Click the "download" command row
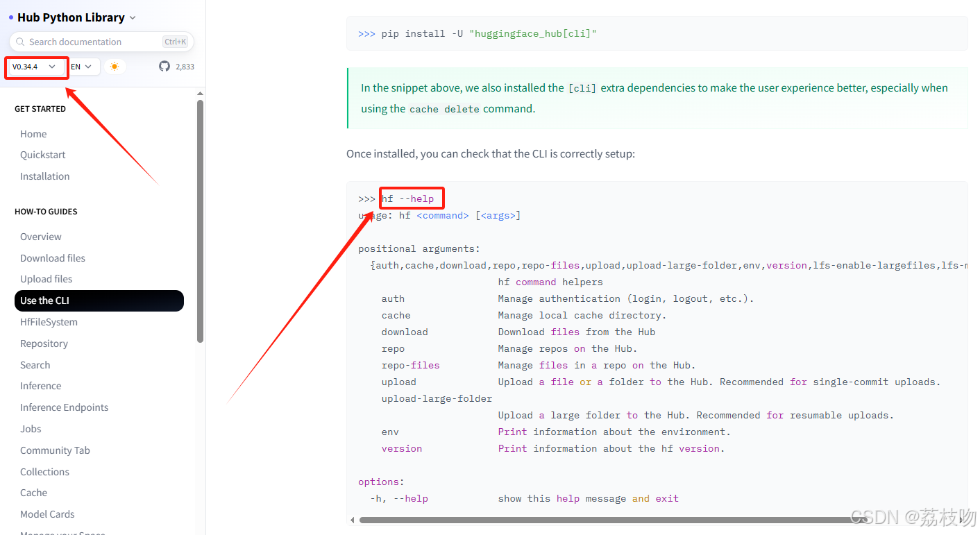Screen dimensions: 980x535 [x=518, y=332]
